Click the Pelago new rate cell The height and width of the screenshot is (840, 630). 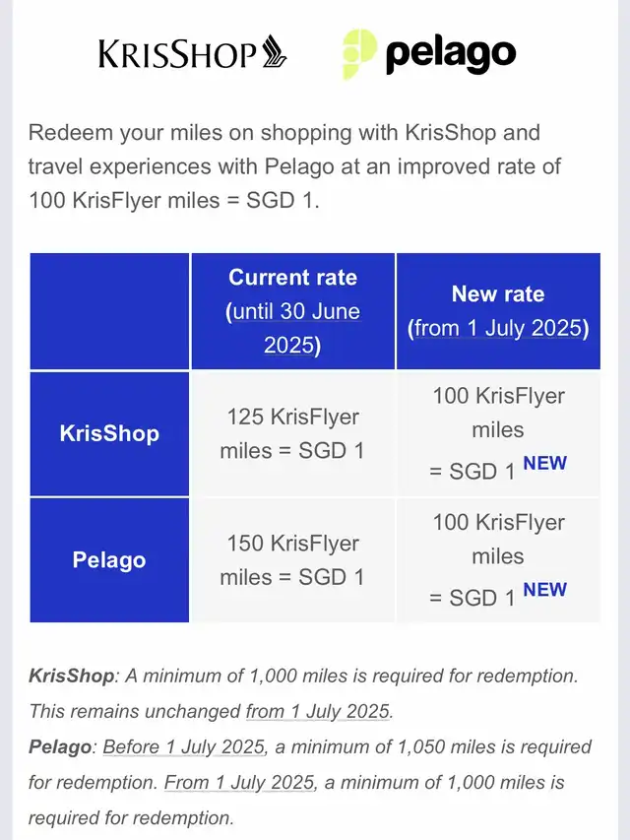[498, 560]
